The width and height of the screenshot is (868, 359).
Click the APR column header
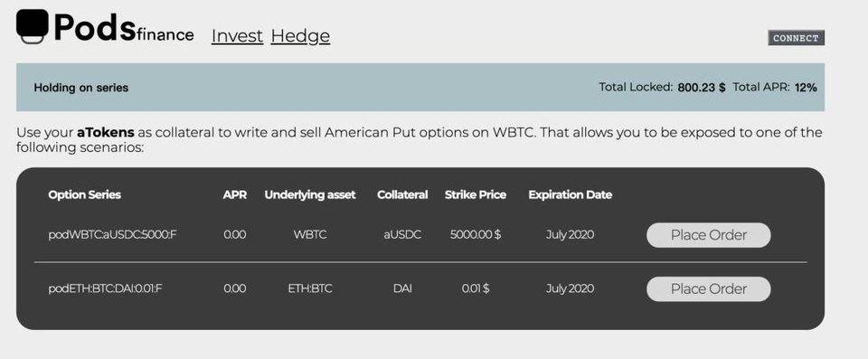coord(235,195)
